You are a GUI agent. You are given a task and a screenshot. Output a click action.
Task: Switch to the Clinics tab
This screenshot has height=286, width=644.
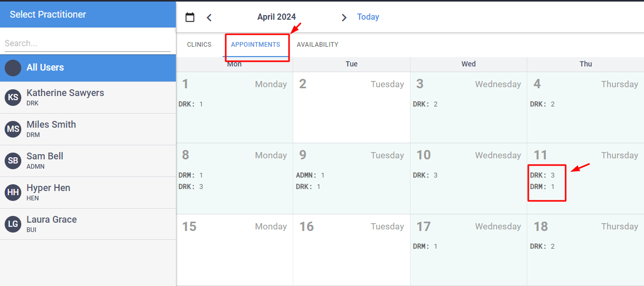tap(199, 45)
